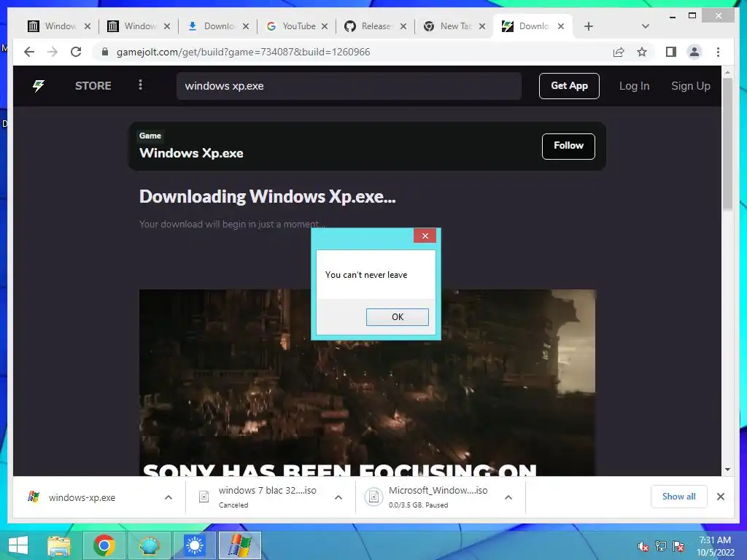
Task: Click Sign Up
Action: (690, 86)
